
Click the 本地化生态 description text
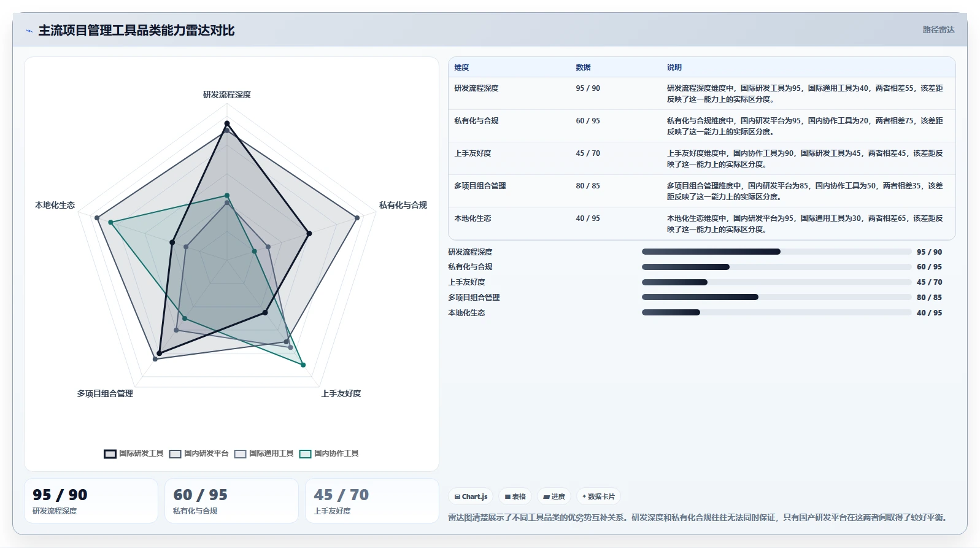pos(805,224)
